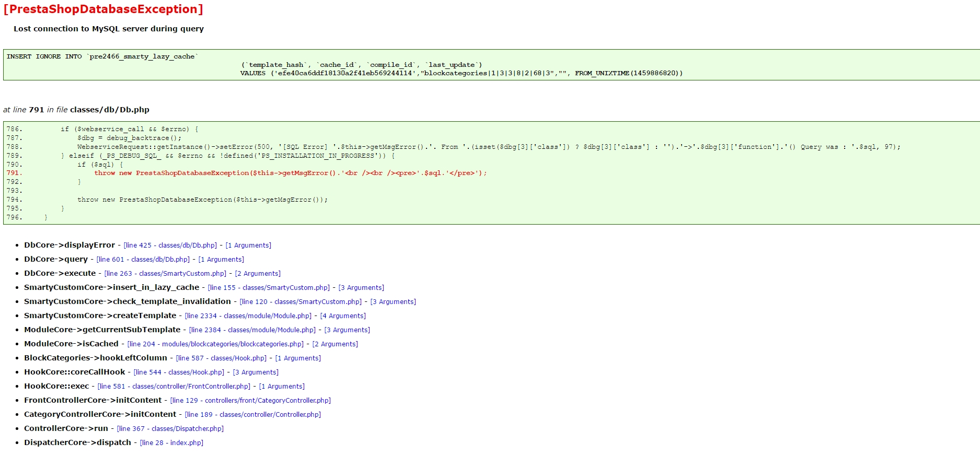Screen dimensions: 980x467
Task: Click the VALUES line of the SQL query
Action: [x=462, y=73]
